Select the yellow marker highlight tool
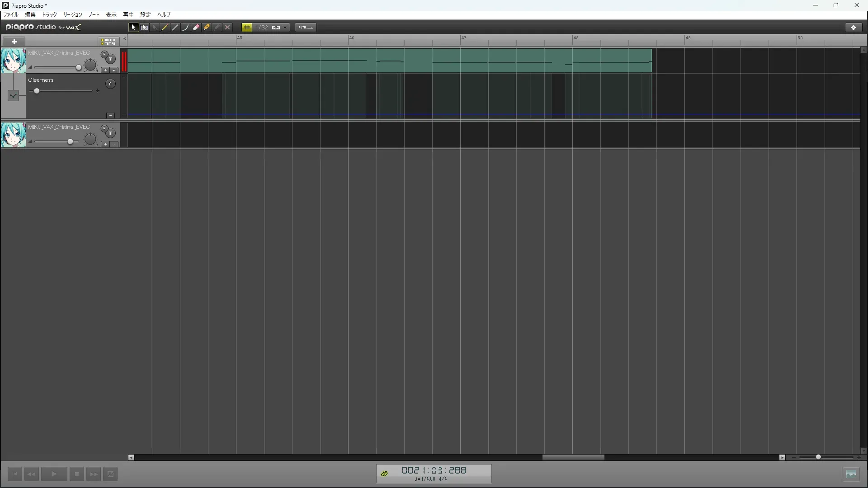868x488 pixels. pyautogui.click(x=207, y=28)
